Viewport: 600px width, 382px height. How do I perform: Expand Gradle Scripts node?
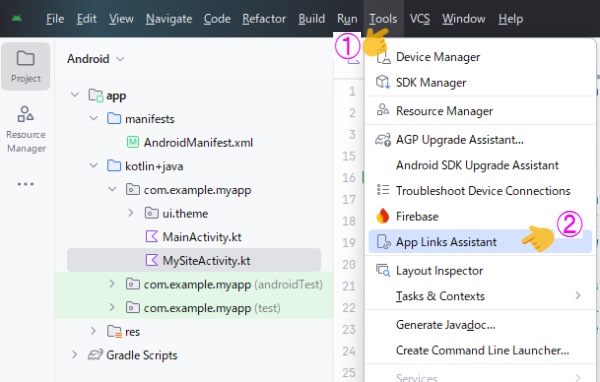[74, 355]
